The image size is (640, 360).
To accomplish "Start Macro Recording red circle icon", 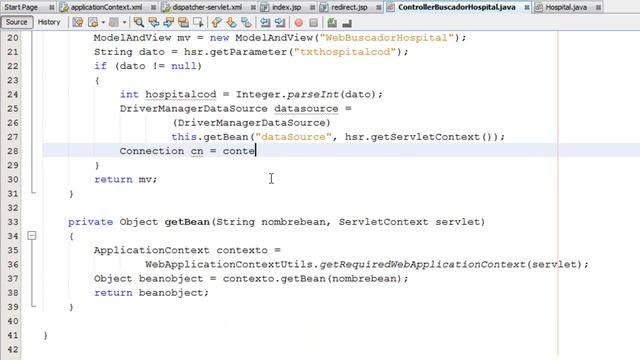I will click(299, 22).
